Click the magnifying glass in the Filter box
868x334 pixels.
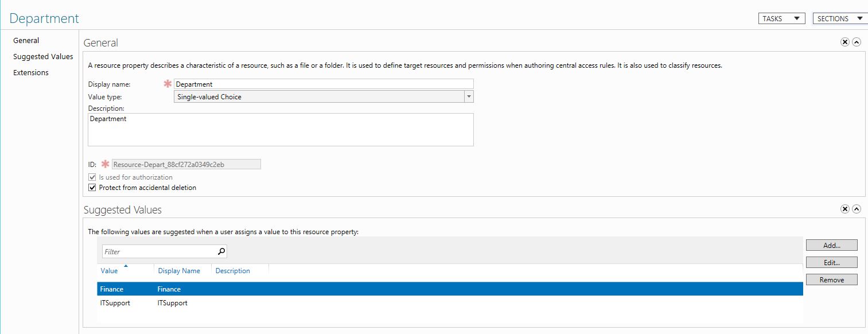coord(220,251)
